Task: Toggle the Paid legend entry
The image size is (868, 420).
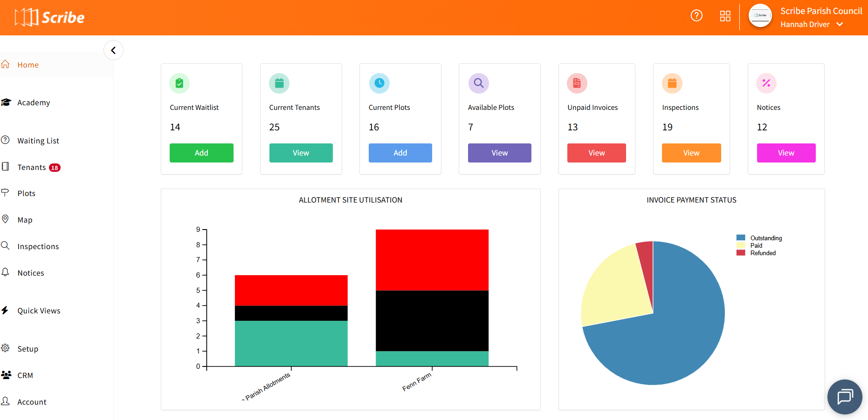Action: point(756,245)
